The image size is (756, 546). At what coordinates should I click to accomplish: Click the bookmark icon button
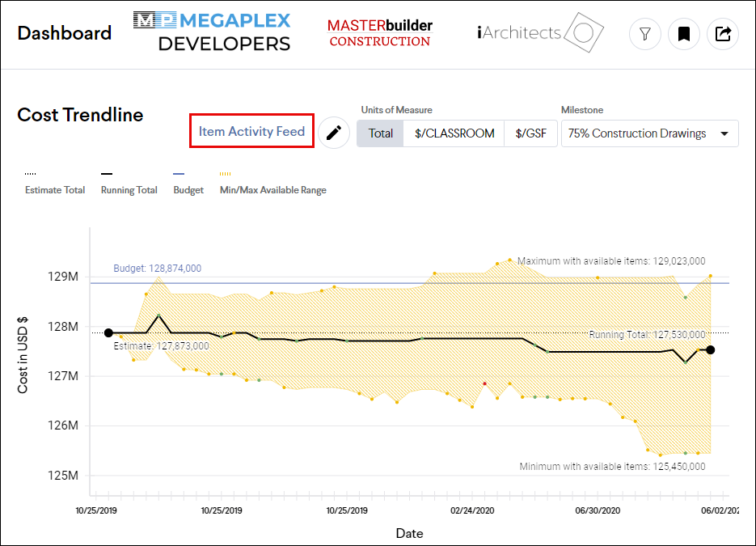(x=684, y=34)
